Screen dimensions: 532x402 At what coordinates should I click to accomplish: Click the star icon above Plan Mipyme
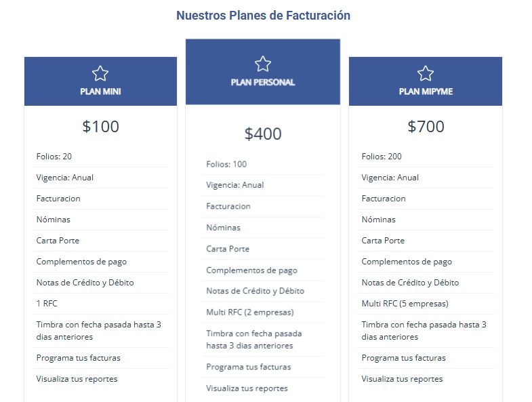pos(426,73)
